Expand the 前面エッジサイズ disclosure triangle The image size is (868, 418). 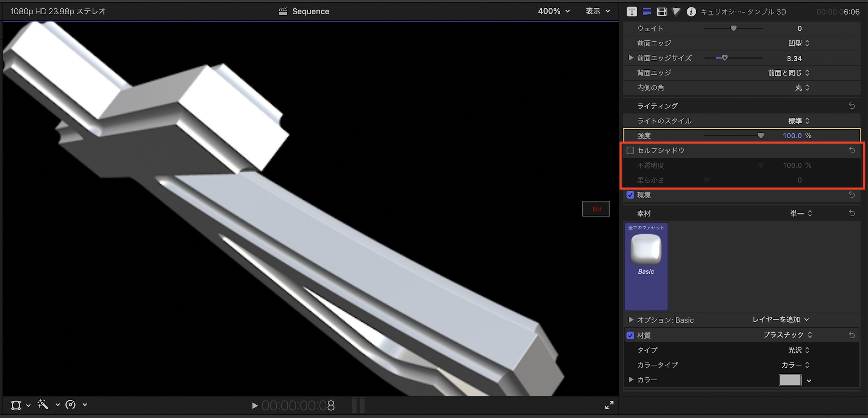(x=631, y=58)
